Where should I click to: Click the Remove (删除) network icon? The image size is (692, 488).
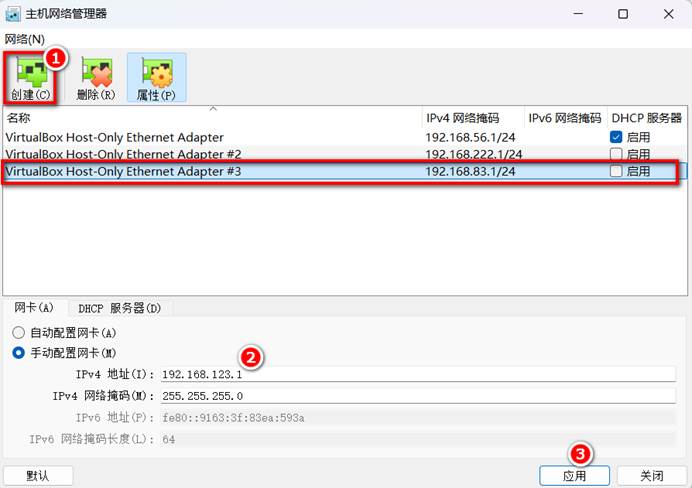pyautogui.click(x=96, y=79)
